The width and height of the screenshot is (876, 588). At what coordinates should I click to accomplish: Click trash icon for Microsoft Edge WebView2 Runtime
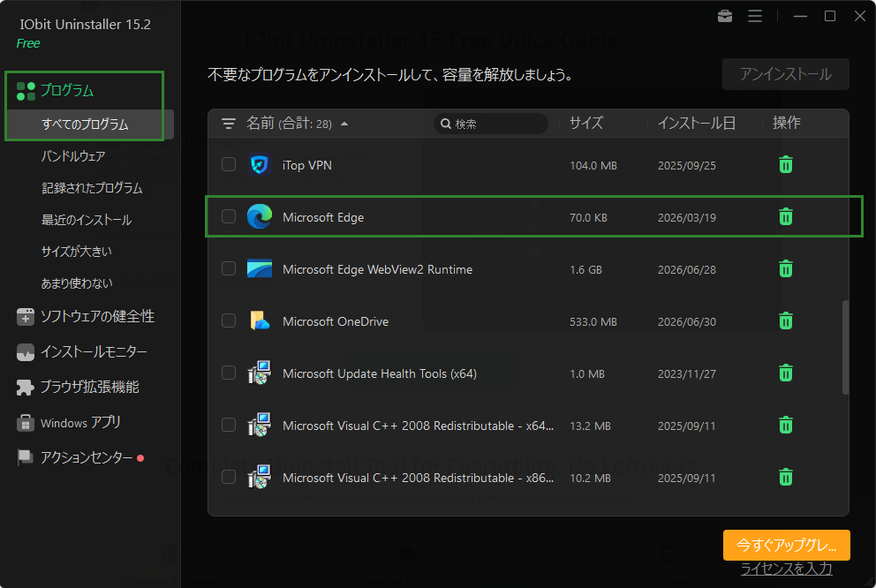pyautogui.click(x=786, y=268)
